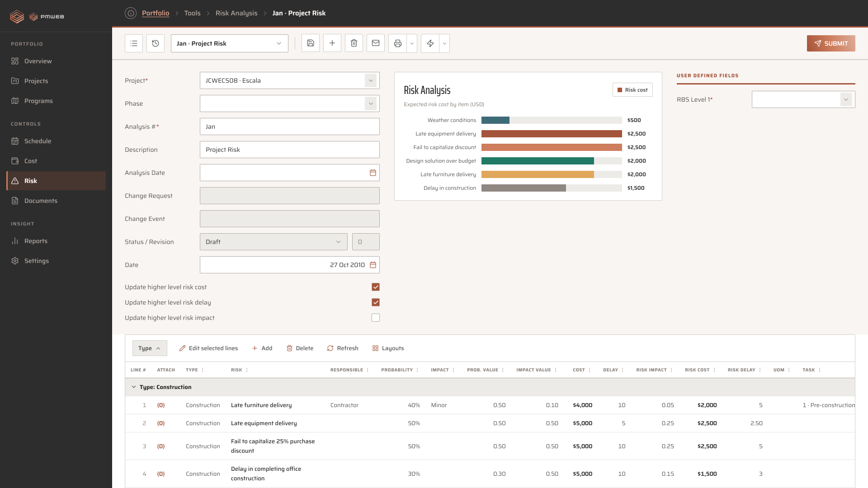Image resolution: width=868 pixels, height=488 pixels.
Task: Uncheck Update higher level risk delay
Action: [x=376, y=302]
